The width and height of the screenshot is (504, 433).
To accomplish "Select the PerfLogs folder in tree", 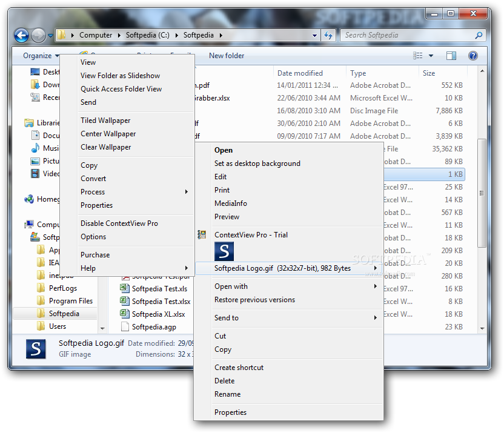I will click(62, 288).
